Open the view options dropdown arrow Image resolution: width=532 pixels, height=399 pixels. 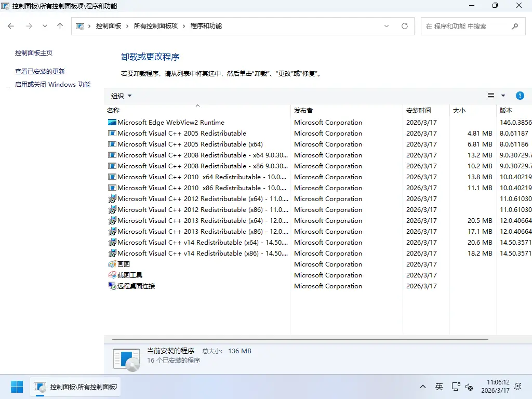tap(503, 96)
